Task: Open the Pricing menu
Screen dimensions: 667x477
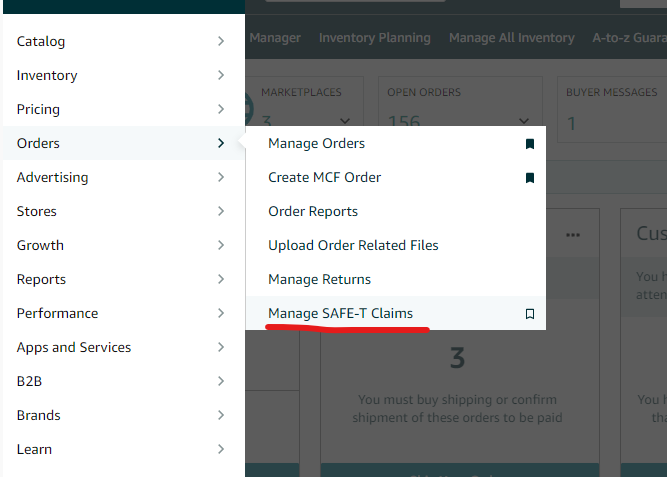Action: click(x=124, y=109)
